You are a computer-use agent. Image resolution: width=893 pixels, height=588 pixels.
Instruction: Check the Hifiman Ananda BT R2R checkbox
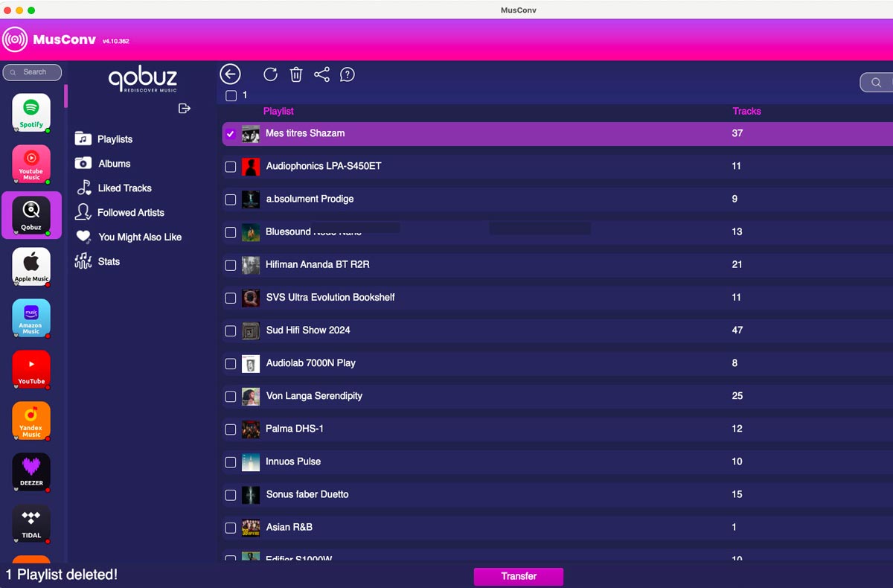pos(231,265)
